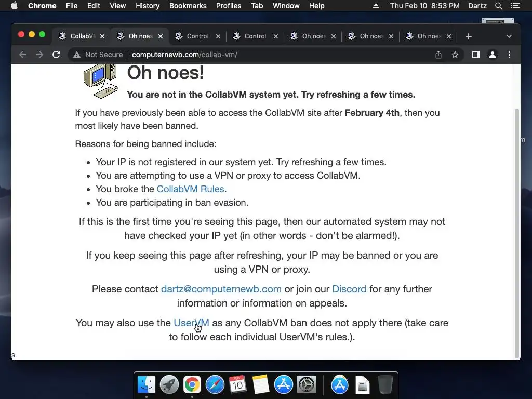The image size is (532, 399).
Task: Close the first Control tab
Action: pos(218,36)
